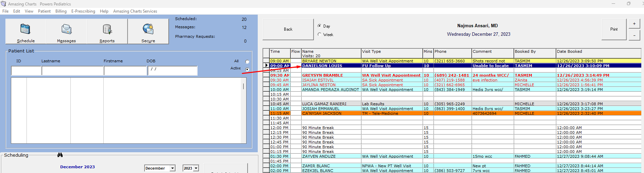This screenshot has width=644, height=173.
Task: Click the minus zoom button
Action: click(634, 35)
